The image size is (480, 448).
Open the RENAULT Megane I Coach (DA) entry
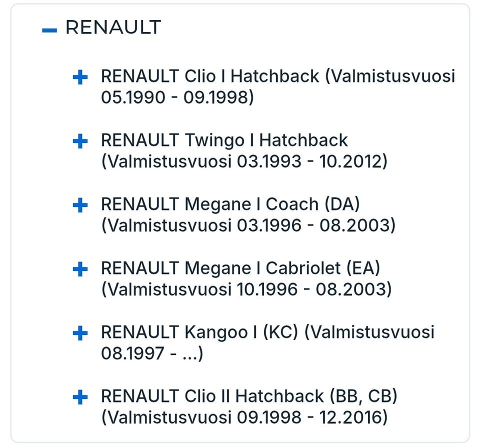coord(230,204)
